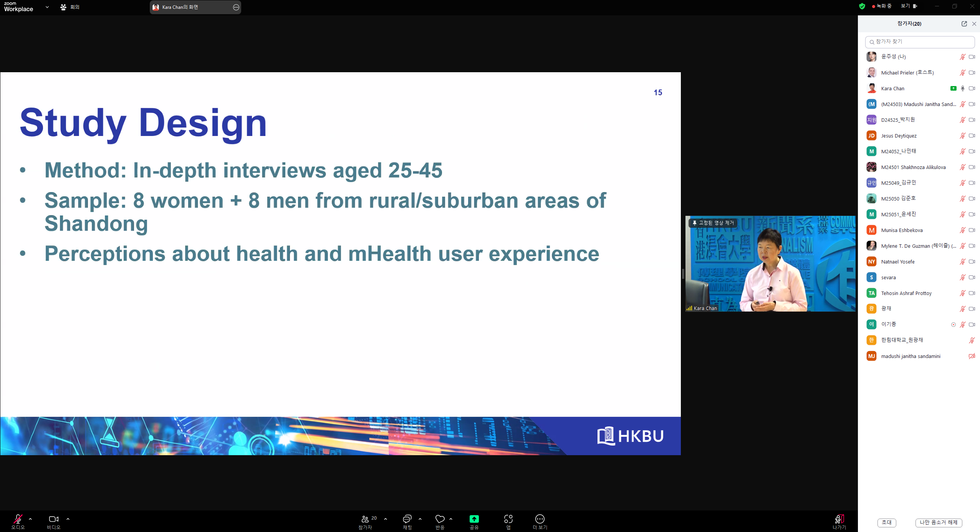This screenshot has height=532, width=980.
Task: Toggle the participants panel button
Action: pyautogui.click(x=365, y=519)
